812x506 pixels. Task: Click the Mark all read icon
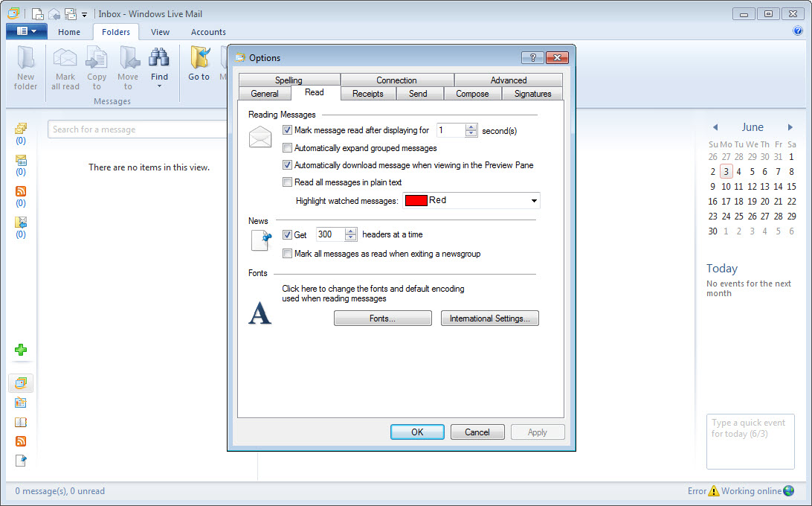pos(65,60)
